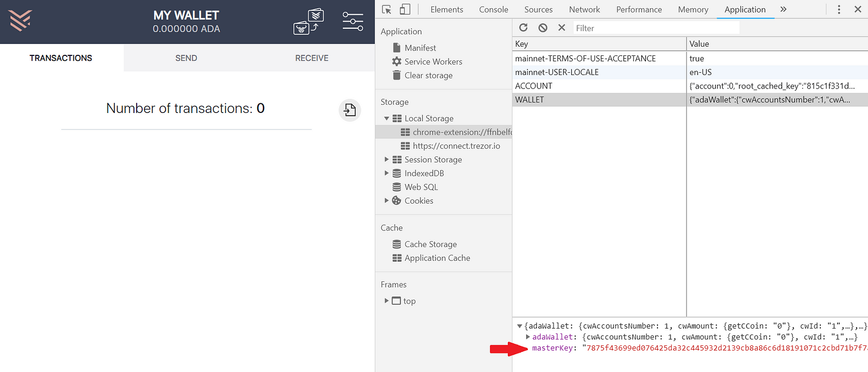
Task: Open the Memory tab
Action: tap(693, 9)
